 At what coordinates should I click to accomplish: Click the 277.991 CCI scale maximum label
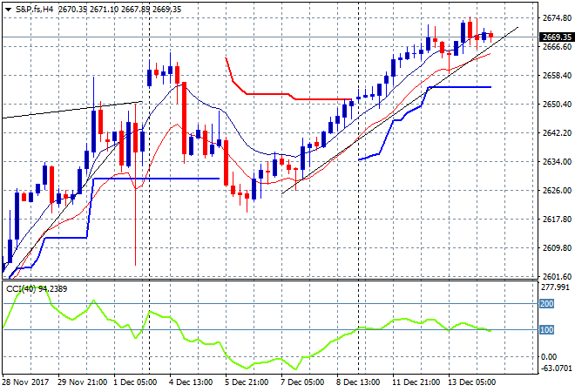pos(556,286)
